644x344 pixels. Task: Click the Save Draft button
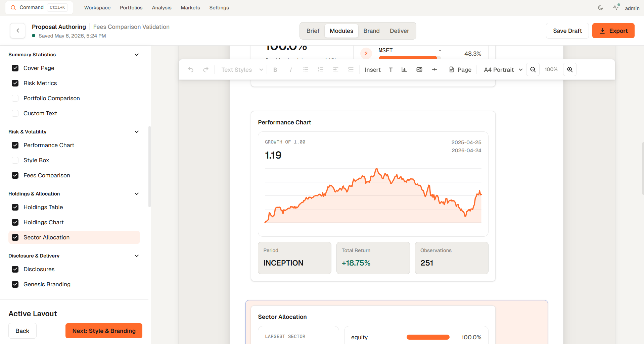click(x=567, y=31)
